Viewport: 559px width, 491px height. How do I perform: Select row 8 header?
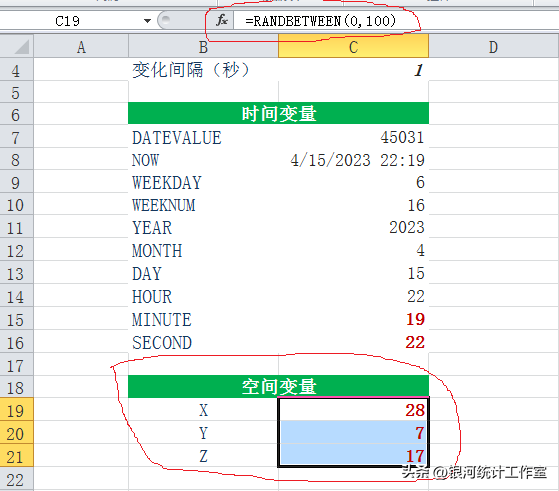pyautogui.click(x=16, y=160)
